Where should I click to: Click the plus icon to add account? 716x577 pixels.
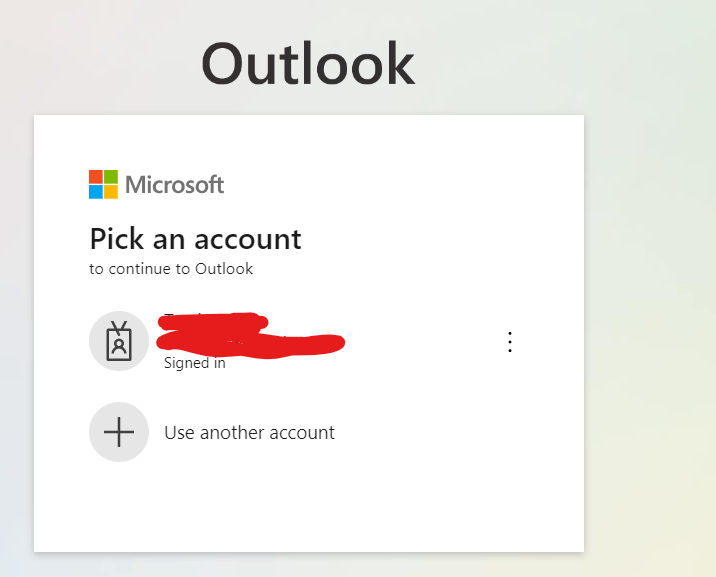[x=119, y=432]
